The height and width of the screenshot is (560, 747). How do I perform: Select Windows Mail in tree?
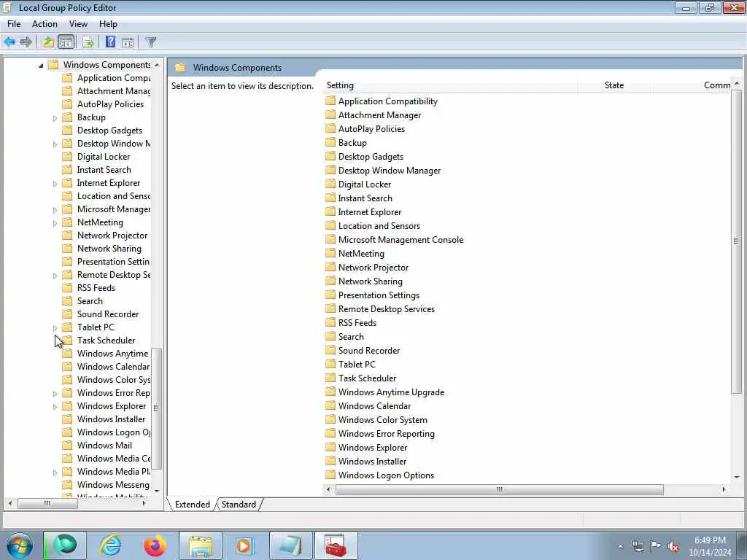[x=104, y=446]
